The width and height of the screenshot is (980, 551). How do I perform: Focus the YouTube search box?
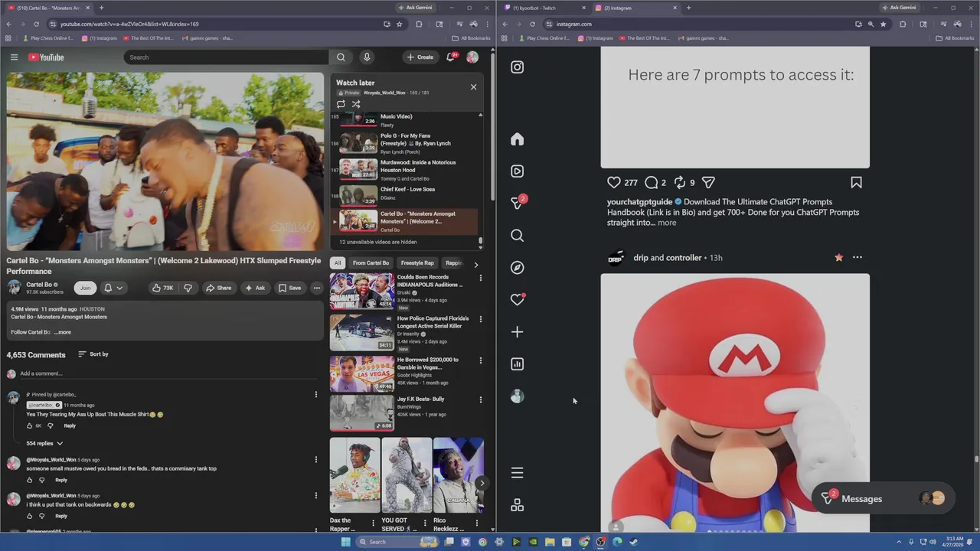(226, 57)
